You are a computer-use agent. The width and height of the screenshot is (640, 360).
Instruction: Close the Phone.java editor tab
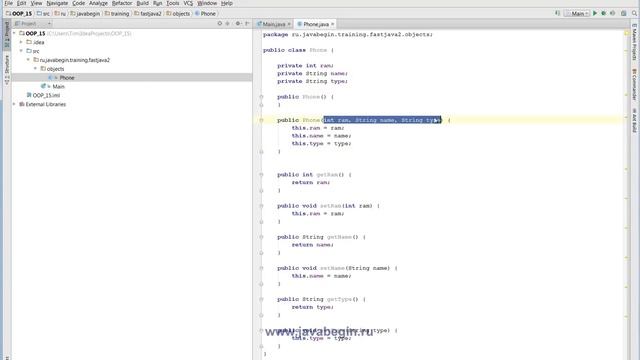point(332,24)
